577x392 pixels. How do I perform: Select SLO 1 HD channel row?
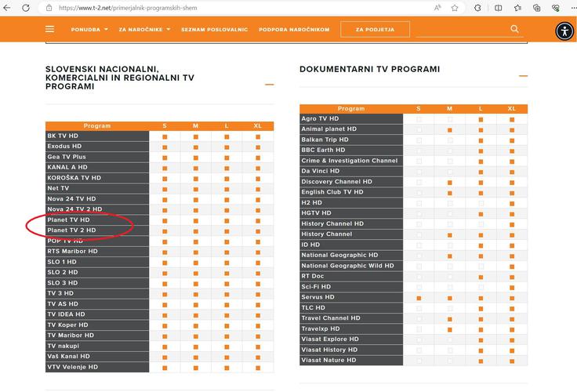[x=159, y=262]
